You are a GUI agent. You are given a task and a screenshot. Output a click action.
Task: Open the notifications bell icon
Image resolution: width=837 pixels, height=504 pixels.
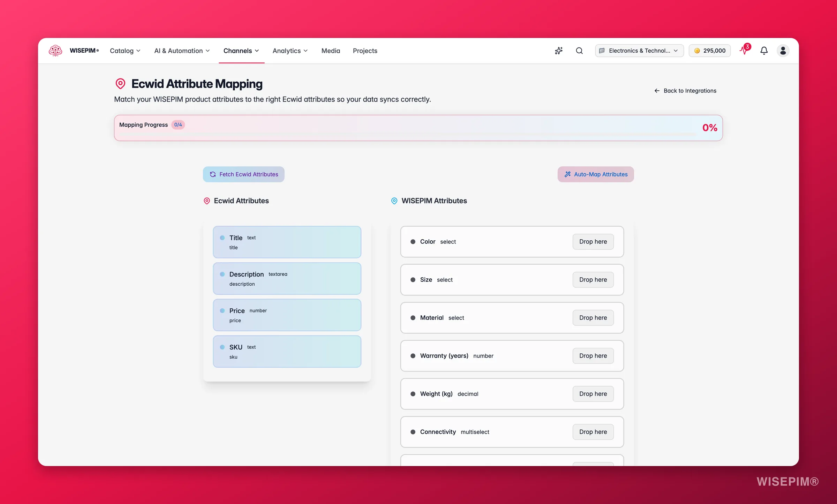coord(764,51)
